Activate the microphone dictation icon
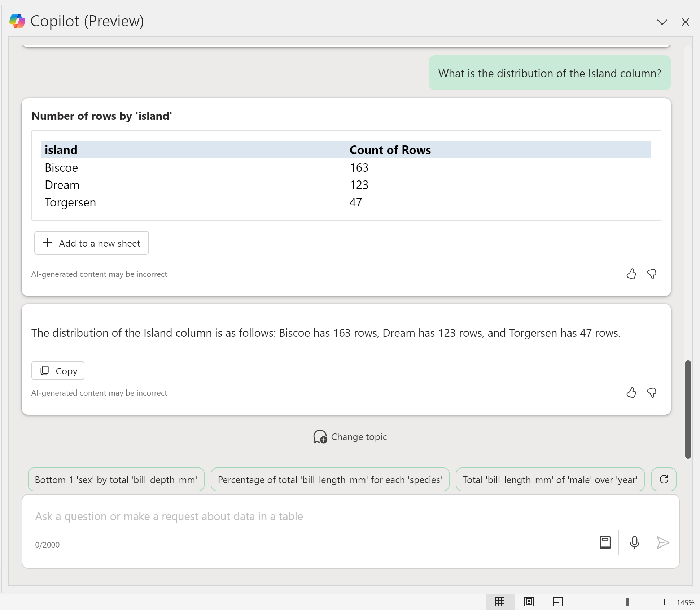Viewport: 700px width, 610px height. pyautogui.click(x=634, y=543)
